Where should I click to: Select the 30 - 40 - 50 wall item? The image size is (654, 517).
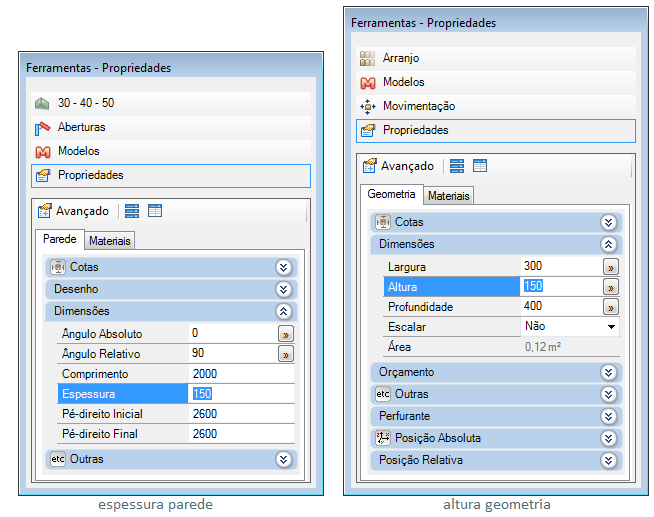pyautogui.click(x=86, y=103)
